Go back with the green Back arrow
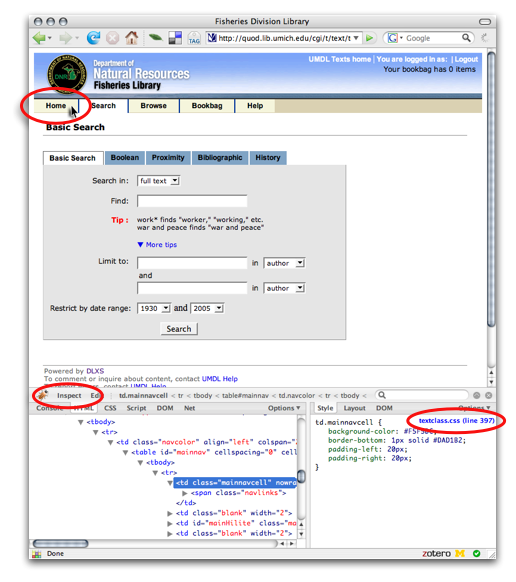Screen dimensions: 516x582 pos(39,37)
